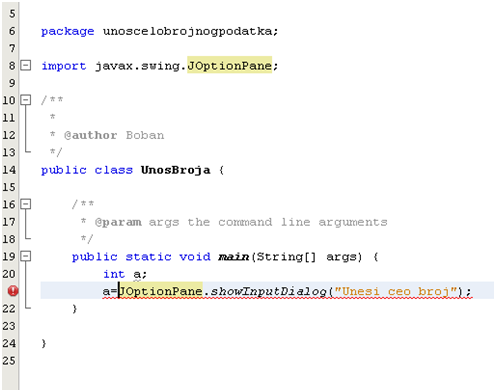The height and width of the screenshot is (392, 496).
Task: Click the @param tag in Javadoc
Action: pyautogui.click(x=118, y=222)
